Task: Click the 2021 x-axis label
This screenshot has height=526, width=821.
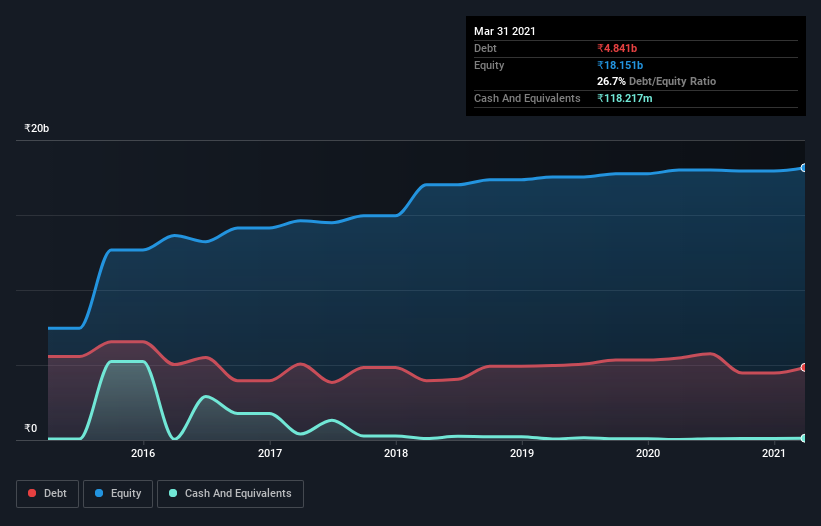Action: (x=774, y=453)
